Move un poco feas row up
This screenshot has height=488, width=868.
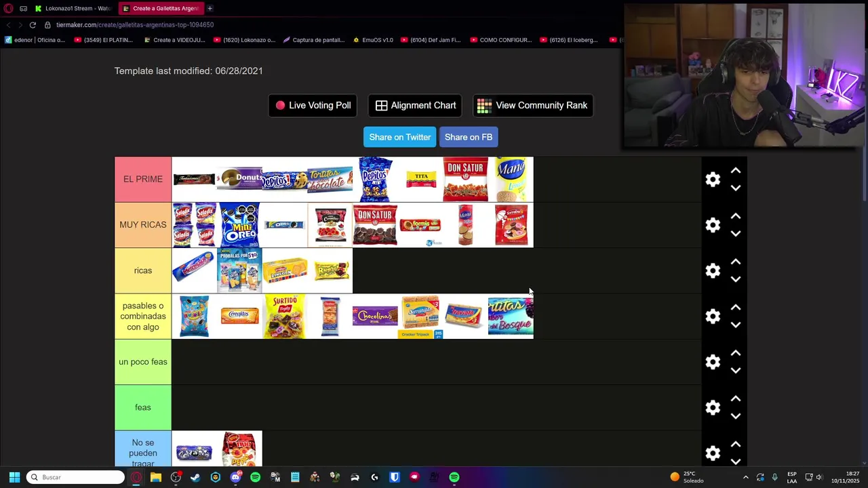click(x=736, y=352)
